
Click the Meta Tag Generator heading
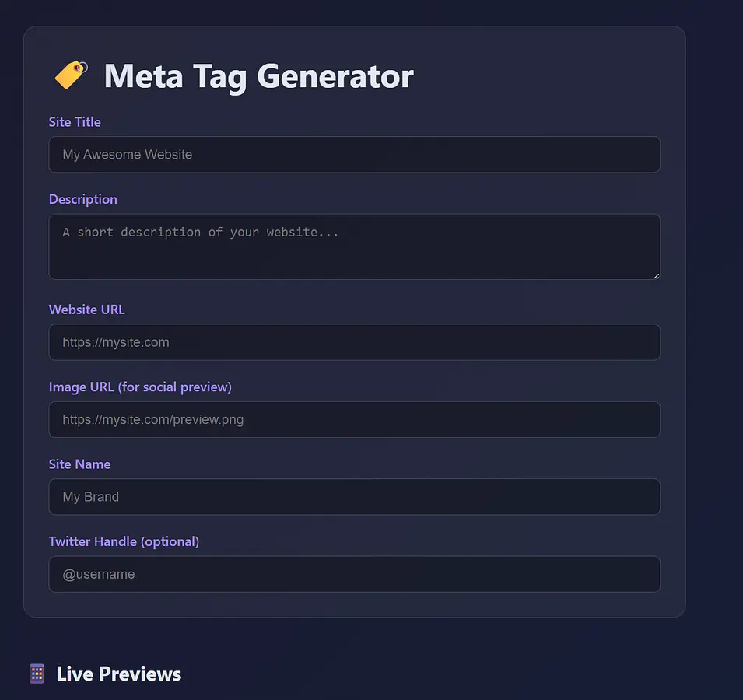coord(258,75)
